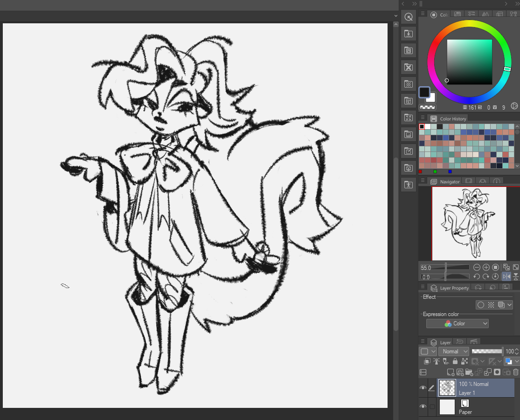Expand the layer color palette dropdown
The image size is (520, 420).
[x=517, y=361]
